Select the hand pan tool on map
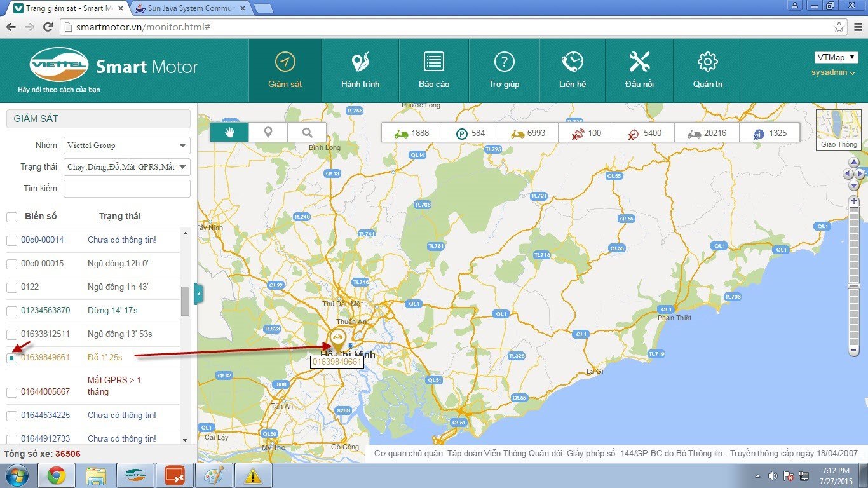Screen dimensions: 868x488 click(229, 132)
